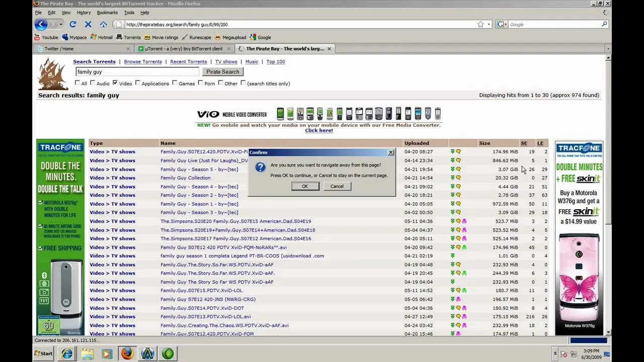Open the Youtube bookmark

[46, 37]
